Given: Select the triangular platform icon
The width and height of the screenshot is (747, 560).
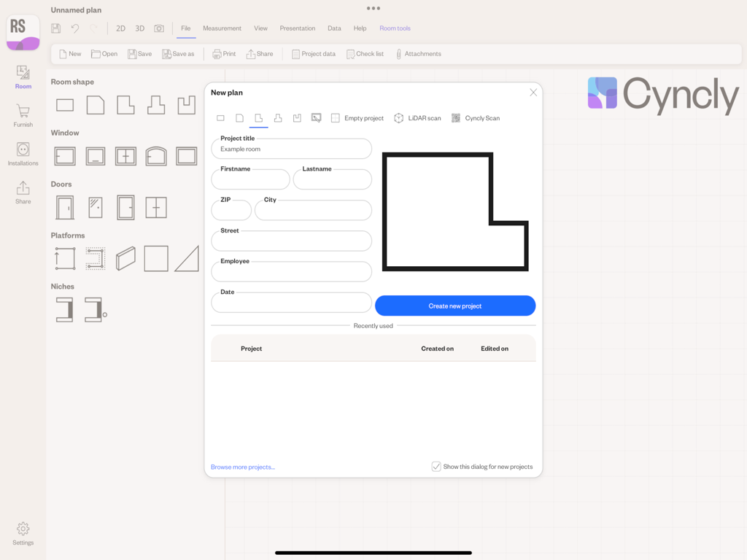Looking at the screenshot, I should click(x=186, y=257).
